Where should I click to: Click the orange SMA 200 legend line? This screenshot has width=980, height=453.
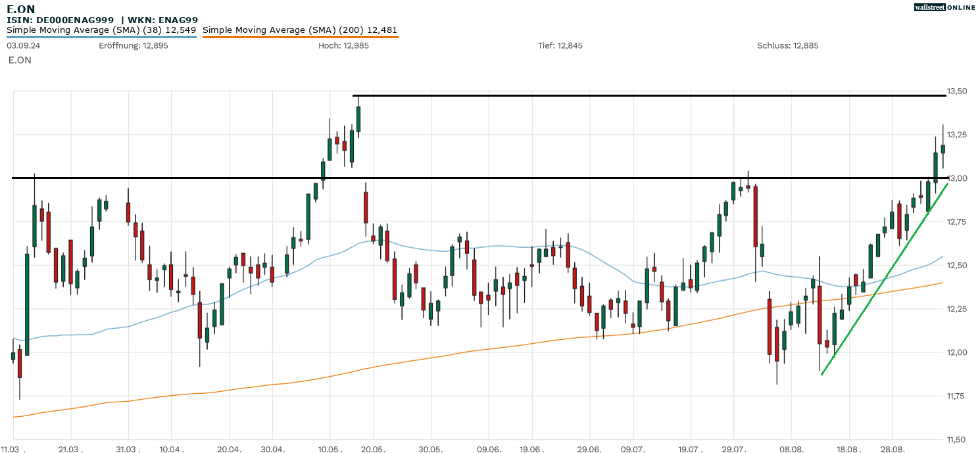tap(300, 37)
